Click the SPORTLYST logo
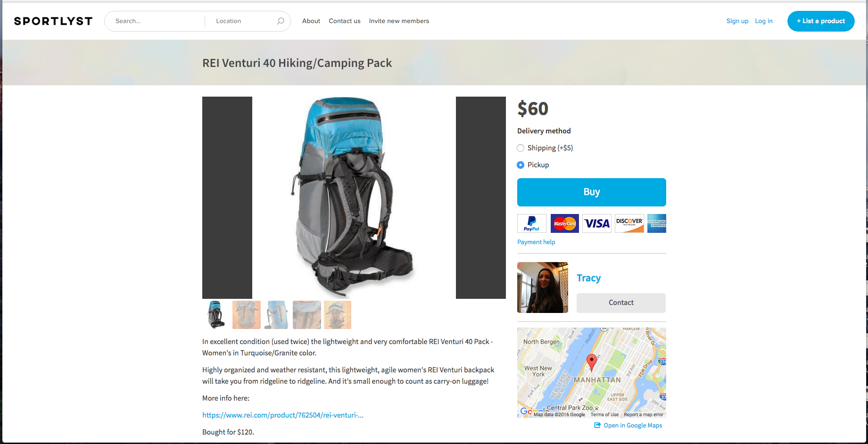Screen dimensions: 868x444 coord(53,21)
